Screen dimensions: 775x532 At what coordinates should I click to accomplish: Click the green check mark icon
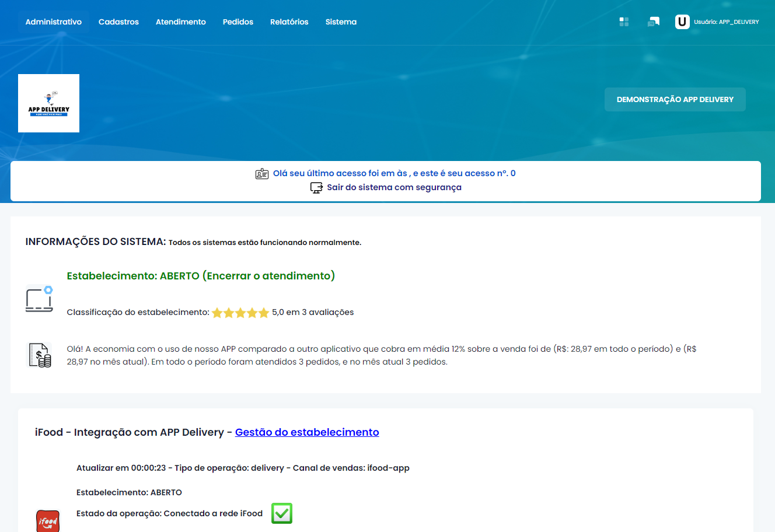click(x=282, y=513)
